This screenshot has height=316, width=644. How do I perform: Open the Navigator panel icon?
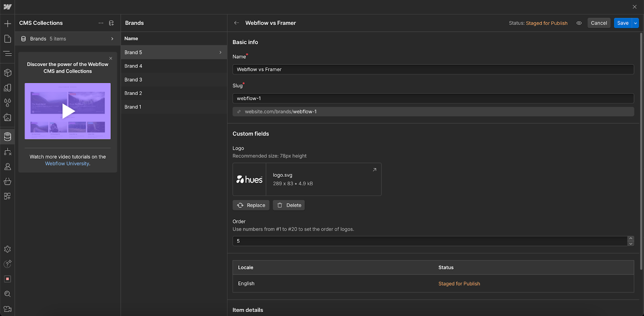tap(7, 53)
